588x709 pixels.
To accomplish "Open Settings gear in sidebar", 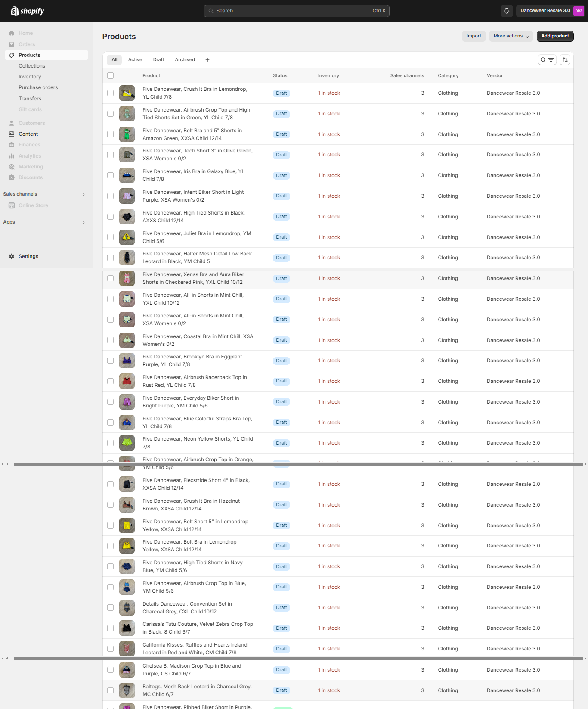I will [x=12, y=256].
